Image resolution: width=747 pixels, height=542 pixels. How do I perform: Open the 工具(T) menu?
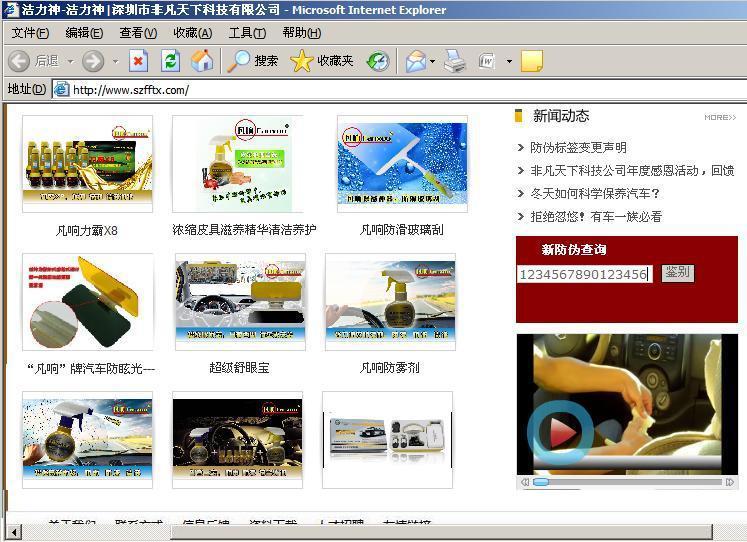pyautogui.click(x=247, y=33)
